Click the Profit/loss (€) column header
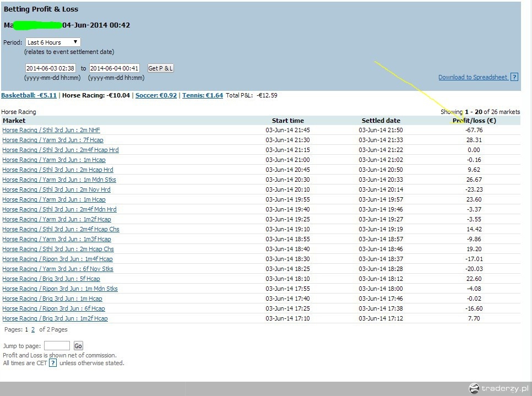The height and width of the screenshot is (396, 532). click(x=474, y=121)
